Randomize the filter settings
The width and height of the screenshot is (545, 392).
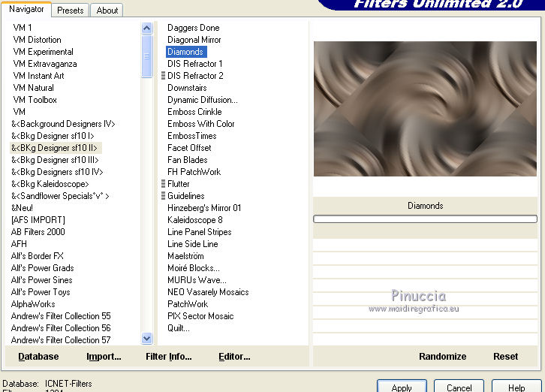442,357
